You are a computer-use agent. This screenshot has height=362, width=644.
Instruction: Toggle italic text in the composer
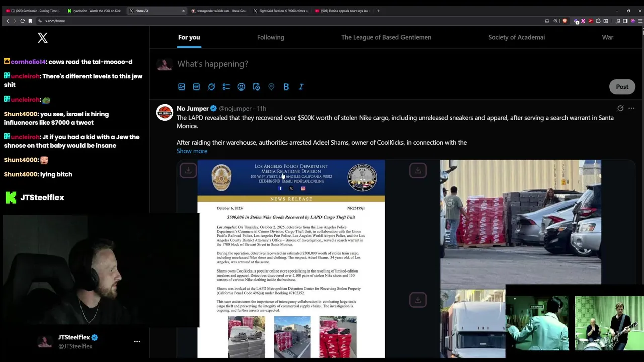(x=301, y=87)
